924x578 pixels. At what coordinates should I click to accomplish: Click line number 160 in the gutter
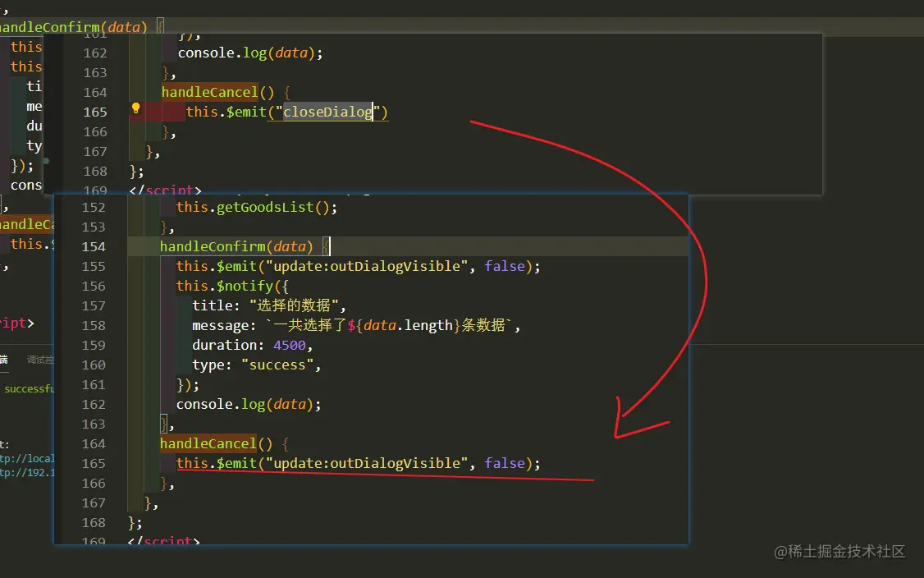[94, 365]
